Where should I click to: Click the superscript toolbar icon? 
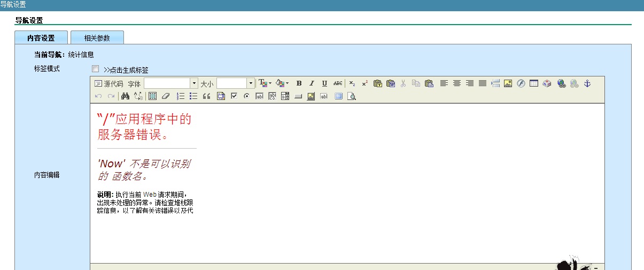pyautogui.click(x=364, y=83)
